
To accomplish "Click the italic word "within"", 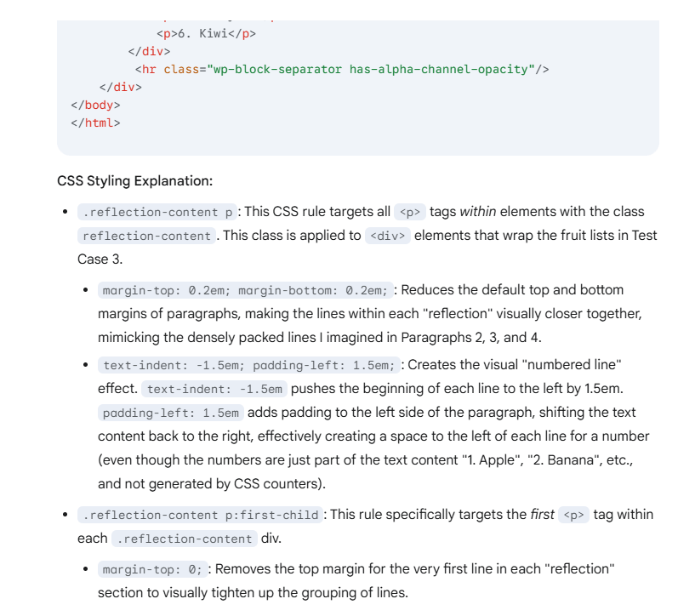I will pyautogui.click(x=478, y=212).
